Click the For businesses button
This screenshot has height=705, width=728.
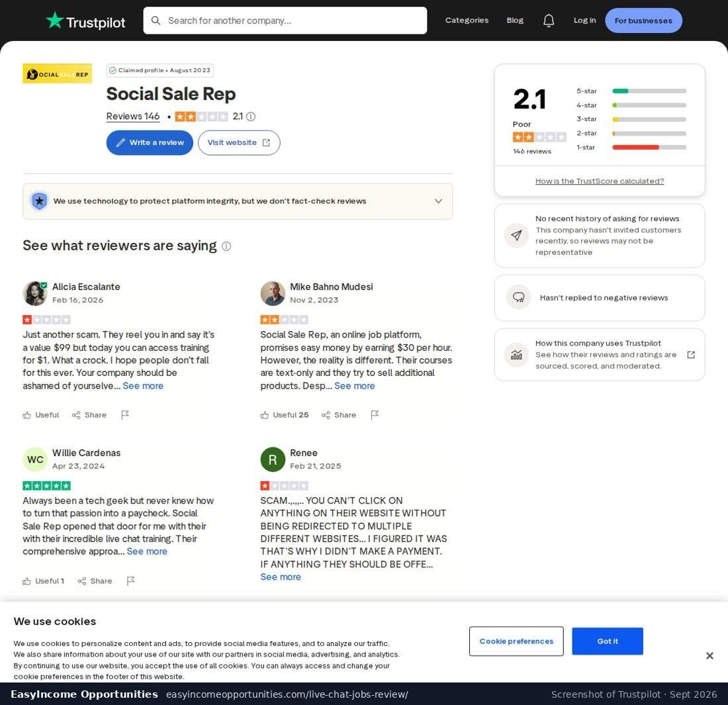pos(643,21)
